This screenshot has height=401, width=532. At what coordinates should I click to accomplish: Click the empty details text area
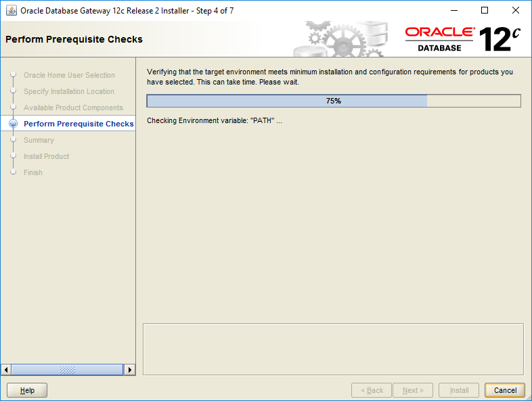(x=333, y=349)
